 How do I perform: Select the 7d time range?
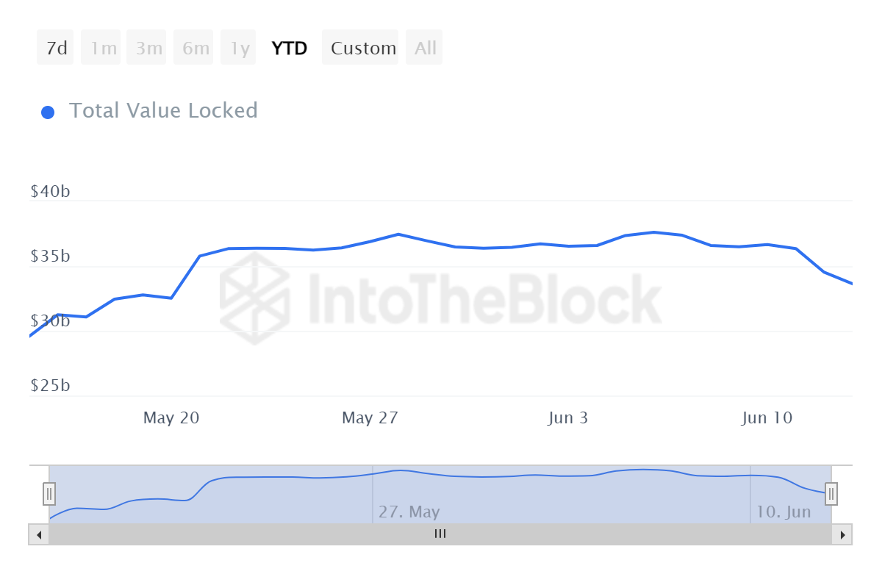56,49
